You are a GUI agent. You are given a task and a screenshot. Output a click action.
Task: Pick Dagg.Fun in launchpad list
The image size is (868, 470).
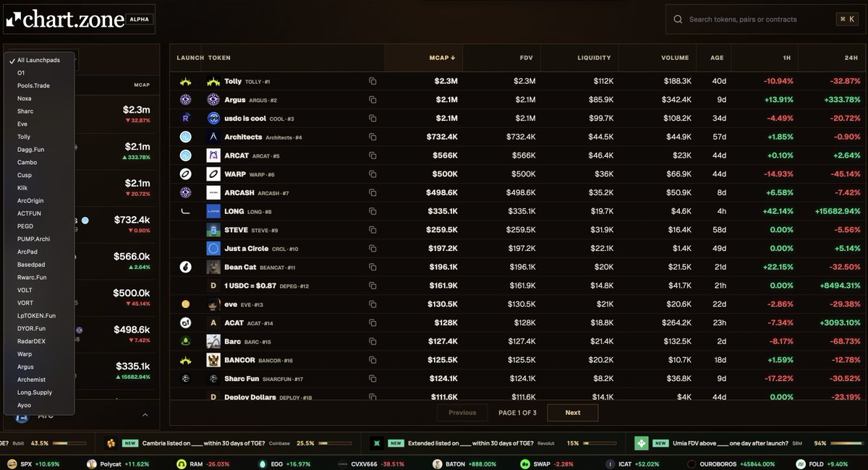click(38, 150)
